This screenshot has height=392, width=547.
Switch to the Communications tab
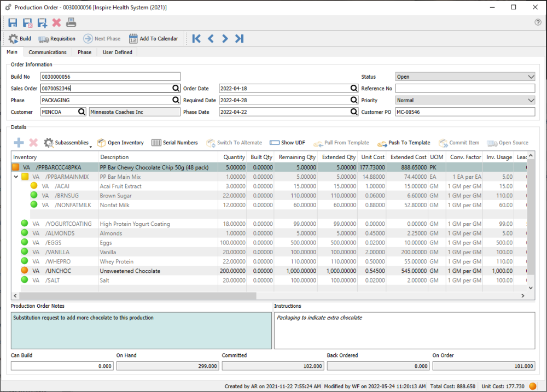(48, 52)
